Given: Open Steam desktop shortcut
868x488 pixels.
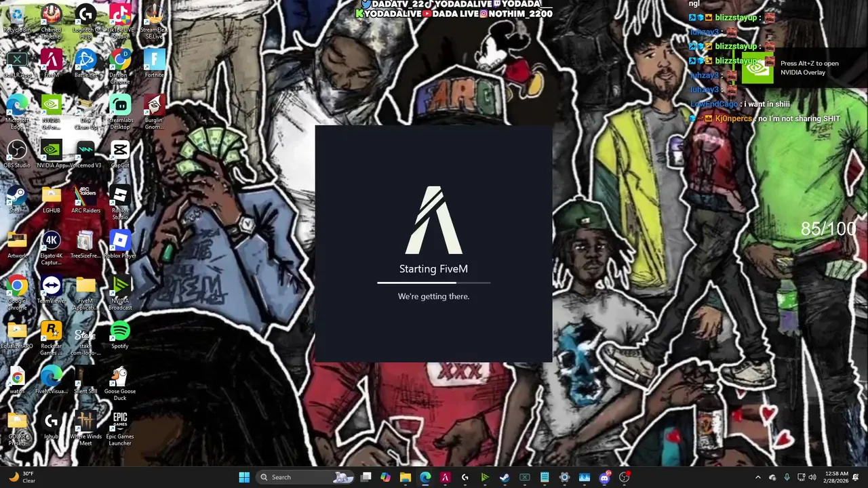Looking at the screenshot, I should 17,200.
